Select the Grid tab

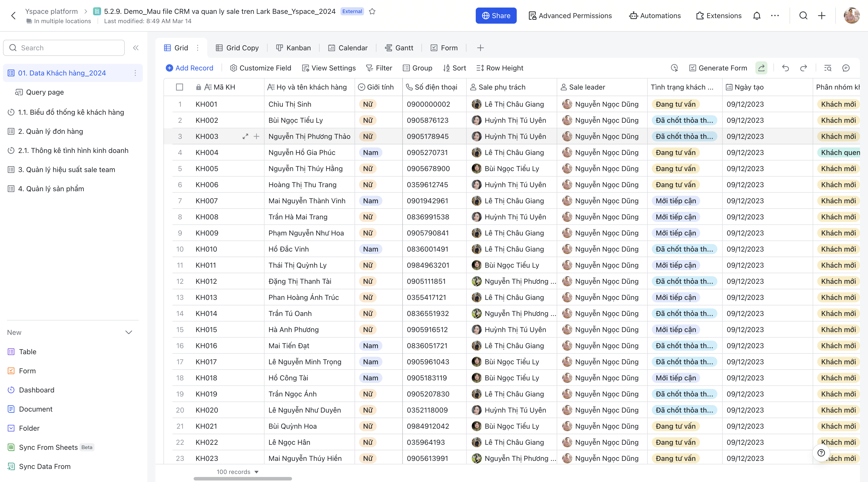pos(176,48)
